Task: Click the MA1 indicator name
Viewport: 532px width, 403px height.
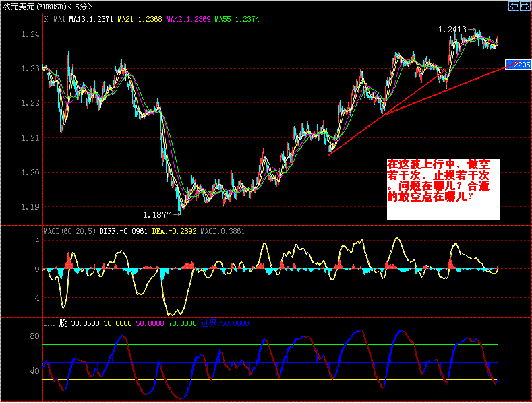Action: click(59, 20)
